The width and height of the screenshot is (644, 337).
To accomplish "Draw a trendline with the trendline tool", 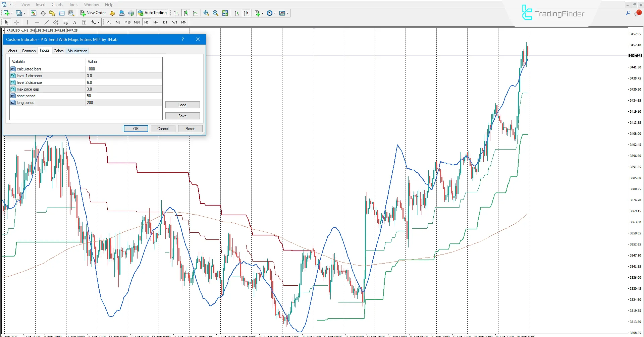I will 46,22.
